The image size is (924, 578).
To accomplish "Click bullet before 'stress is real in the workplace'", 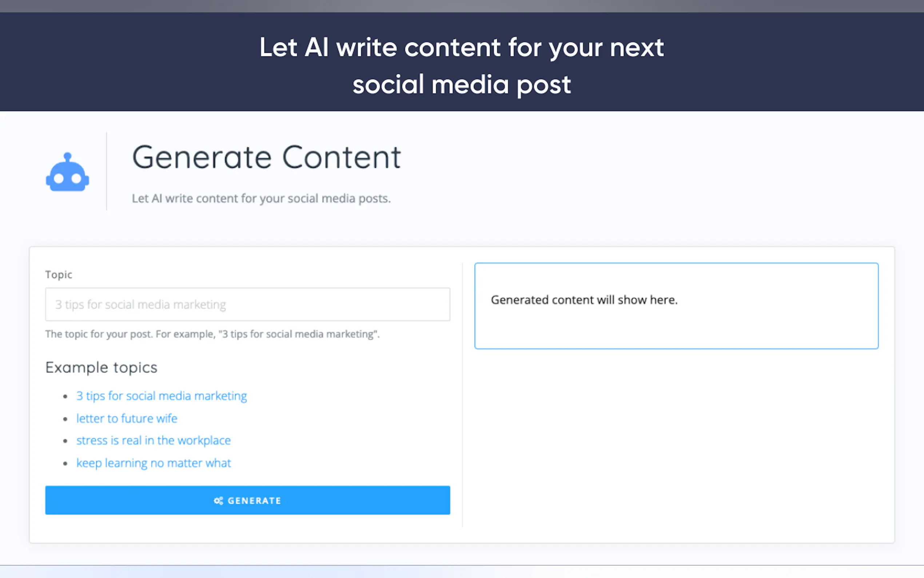I will coord(65,441).
